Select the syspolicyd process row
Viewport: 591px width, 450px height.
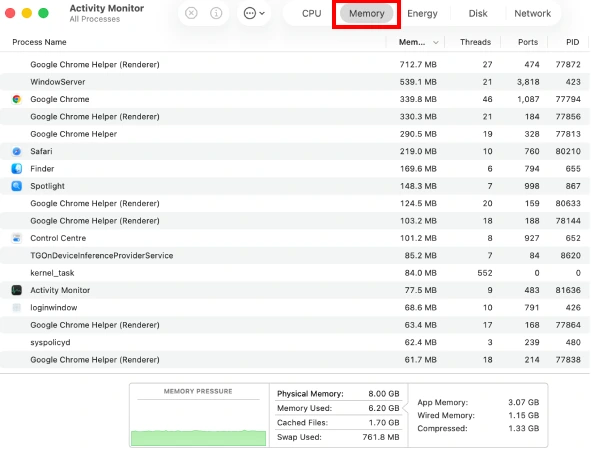[295, 342]
